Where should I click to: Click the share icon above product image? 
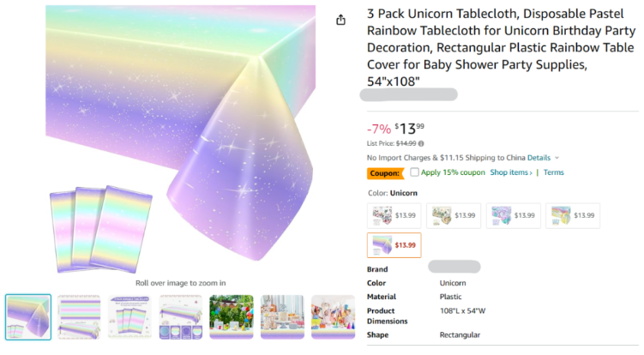coord(340,20)
